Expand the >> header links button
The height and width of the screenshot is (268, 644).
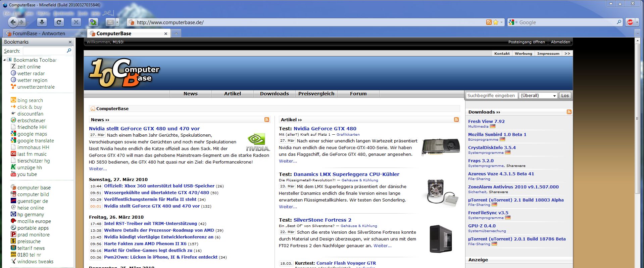point(567,53)
